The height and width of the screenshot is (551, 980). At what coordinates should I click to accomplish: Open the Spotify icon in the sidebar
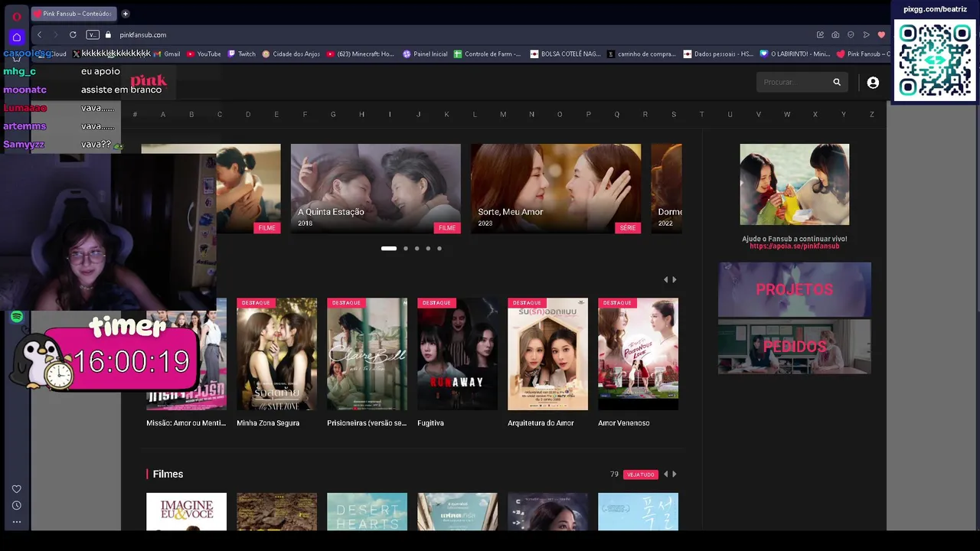coord(17,317)
